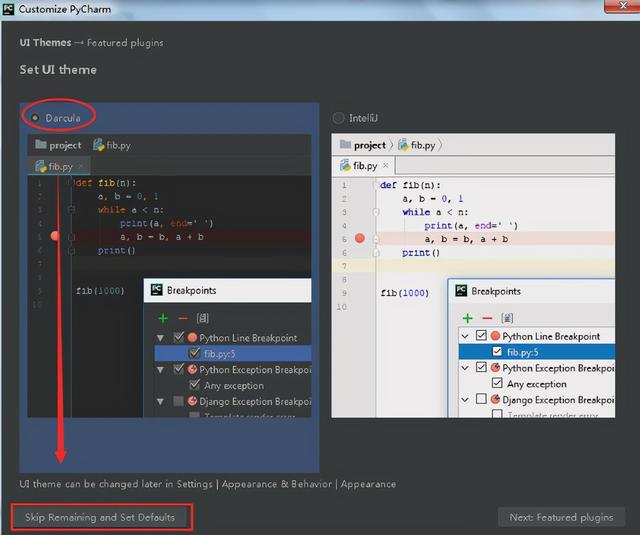Image resolution: width=640 pixels, height=535 pixels.
Task: Toggle Any exception checkbox in Darcula preview
Action: pos(195,385)
